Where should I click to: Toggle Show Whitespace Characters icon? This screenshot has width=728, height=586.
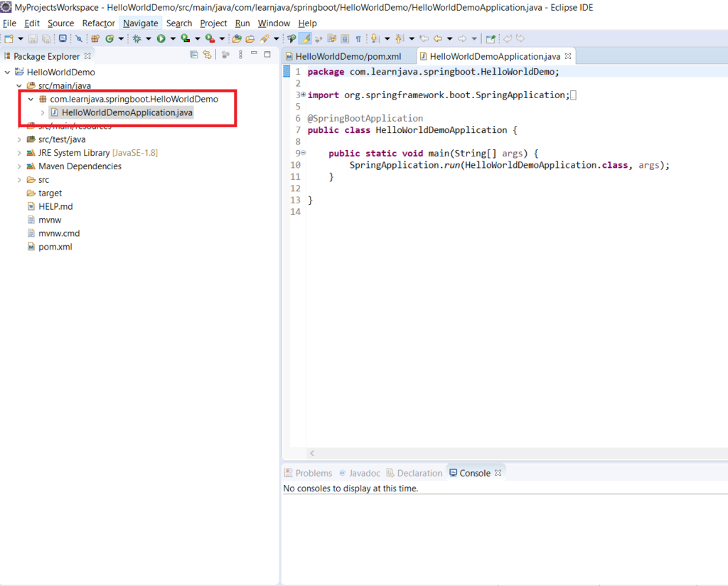click(358, 38)
